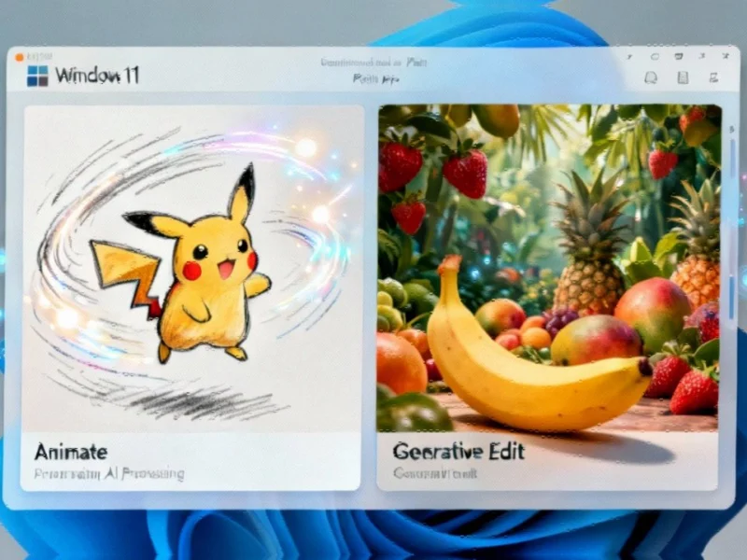Click the second line of the centered header text
Viewport: 747px width, 560px height.
coord(375,80)
